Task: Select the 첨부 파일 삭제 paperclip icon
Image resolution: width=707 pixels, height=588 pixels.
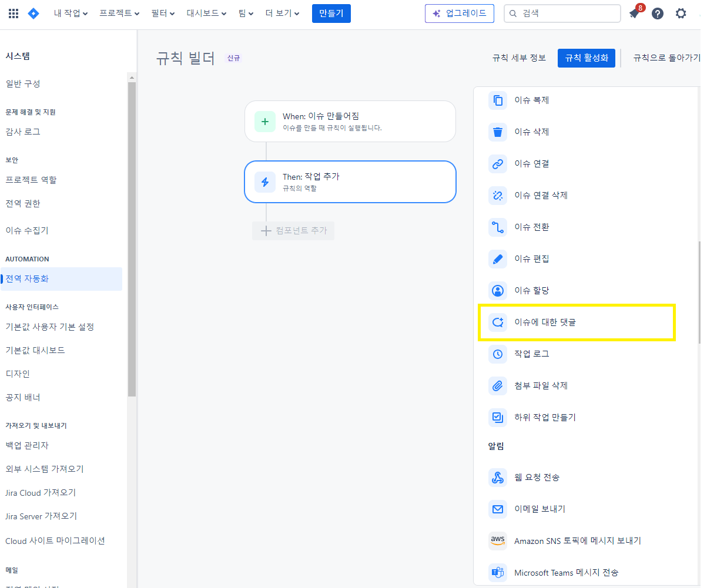Action: [498, 386]
